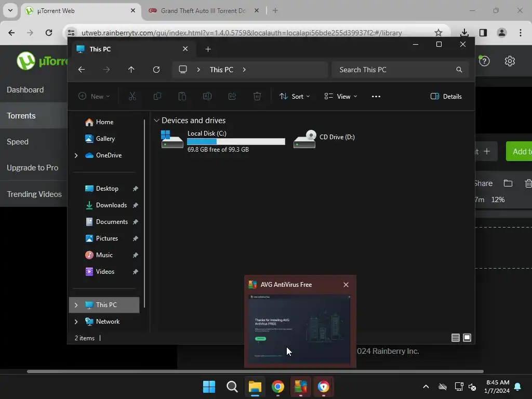Expand OneDrive in navigation pane
This screenshot has width=532, height=399.
(76, 155)
